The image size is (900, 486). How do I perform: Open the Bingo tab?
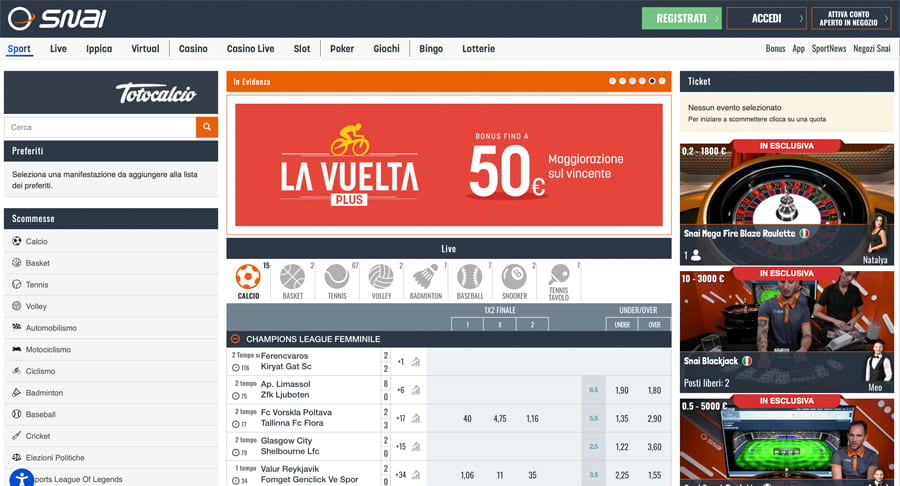point(430,49)
